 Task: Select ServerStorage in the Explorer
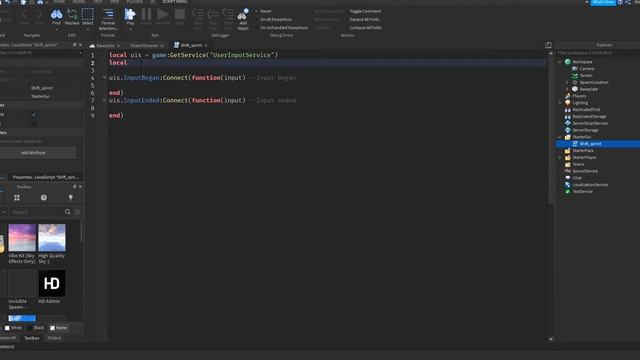(x=585, y=130)
